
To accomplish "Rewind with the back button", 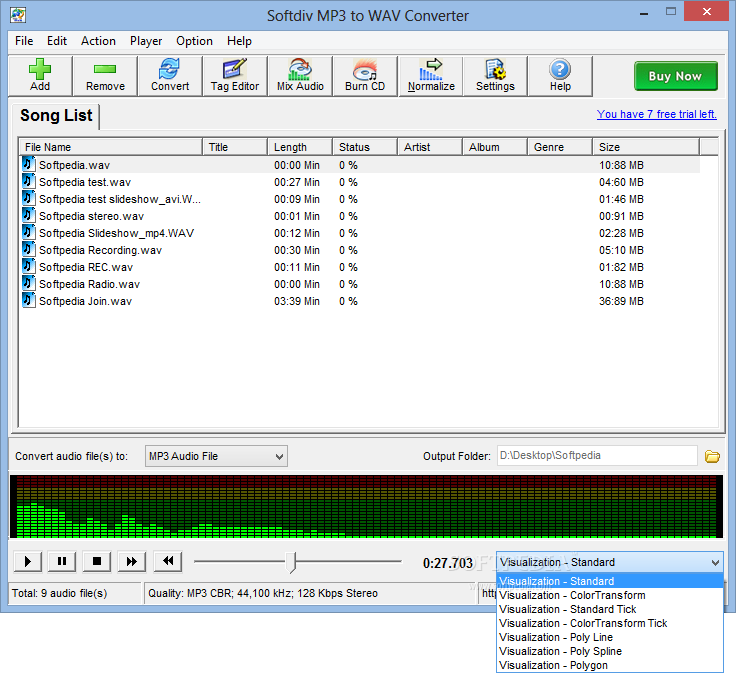I will 168,561.
